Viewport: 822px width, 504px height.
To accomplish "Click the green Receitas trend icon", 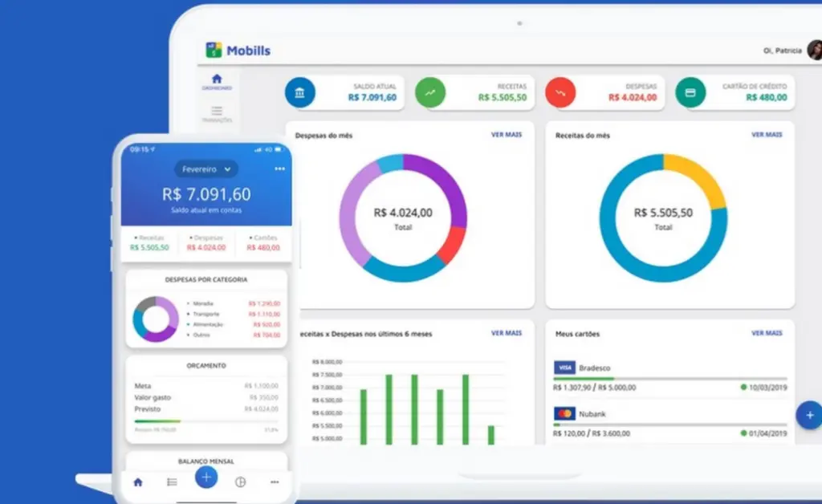I will tap(430, 92).
